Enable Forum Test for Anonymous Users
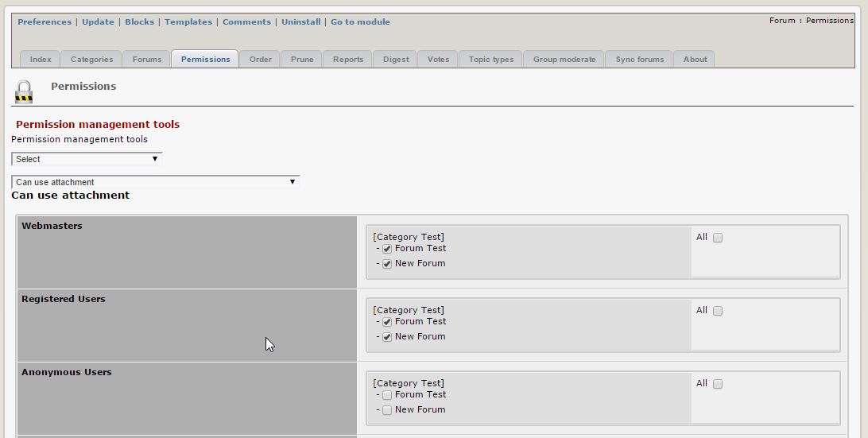868x438 pixels. [x=387, y=395]
